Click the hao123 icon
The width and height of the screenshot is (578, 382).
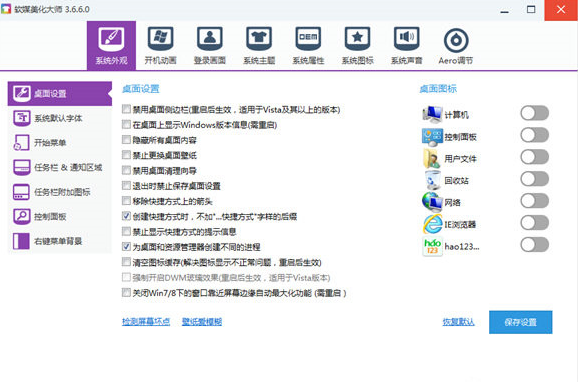[x=432, y=246]
